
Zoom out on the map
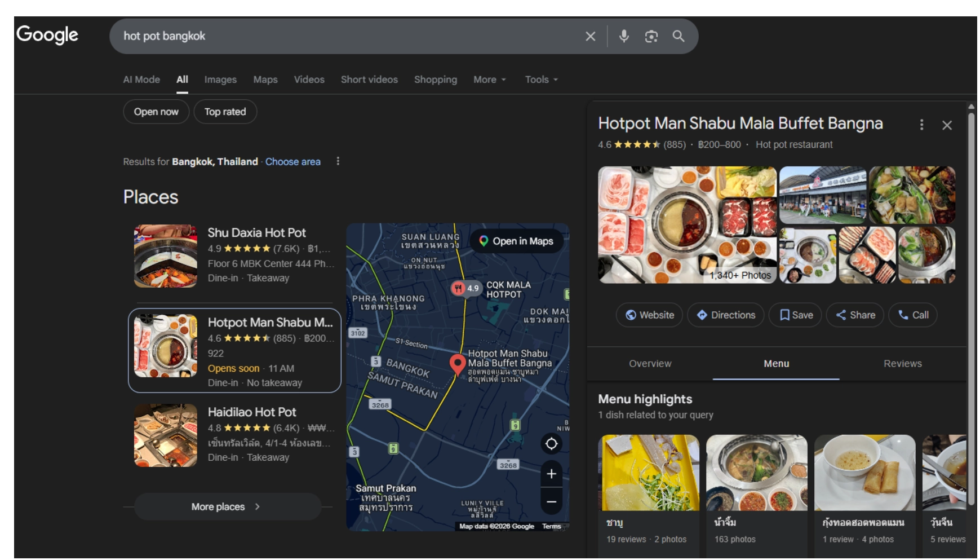[x=551, y=501]
